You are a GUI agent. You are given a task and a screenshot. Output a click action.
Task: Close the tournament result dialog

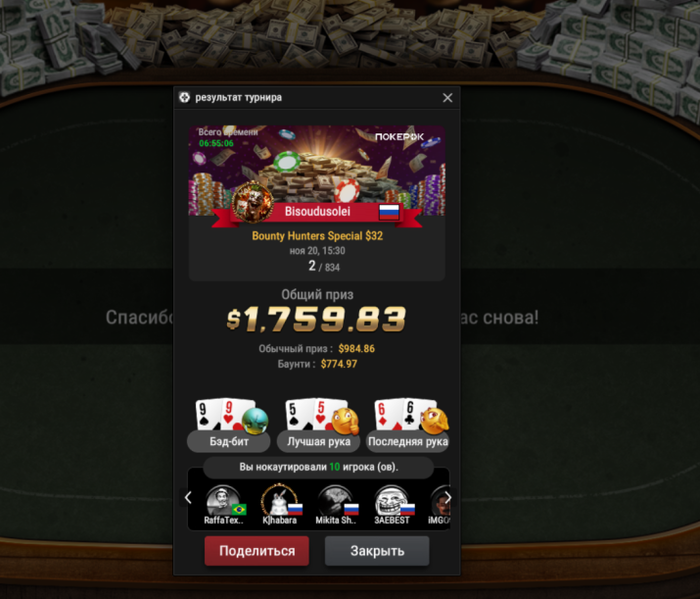pyautogui.click(x=447, y=98)
